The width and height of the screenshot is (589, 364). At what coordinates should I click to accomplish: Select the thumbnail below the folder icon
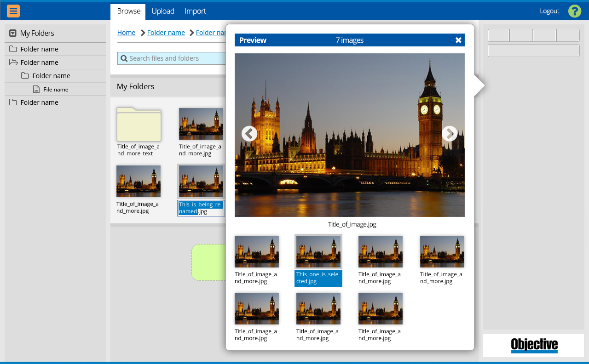click(x=139, y=181)
